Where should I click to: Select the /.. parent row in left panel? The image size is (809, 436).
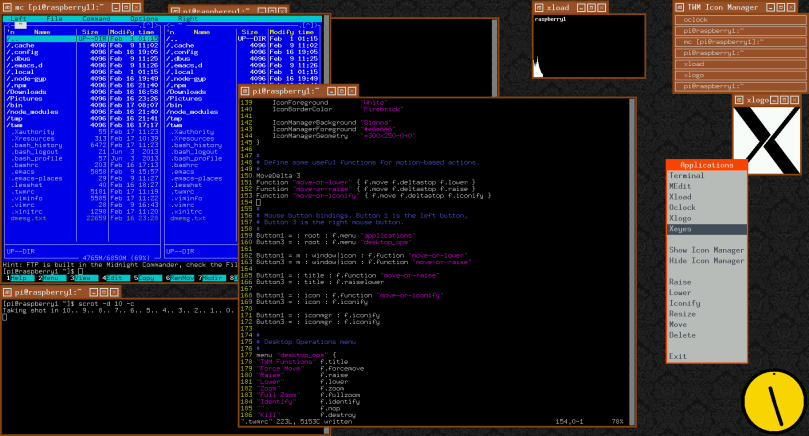(x=83, y=39)
